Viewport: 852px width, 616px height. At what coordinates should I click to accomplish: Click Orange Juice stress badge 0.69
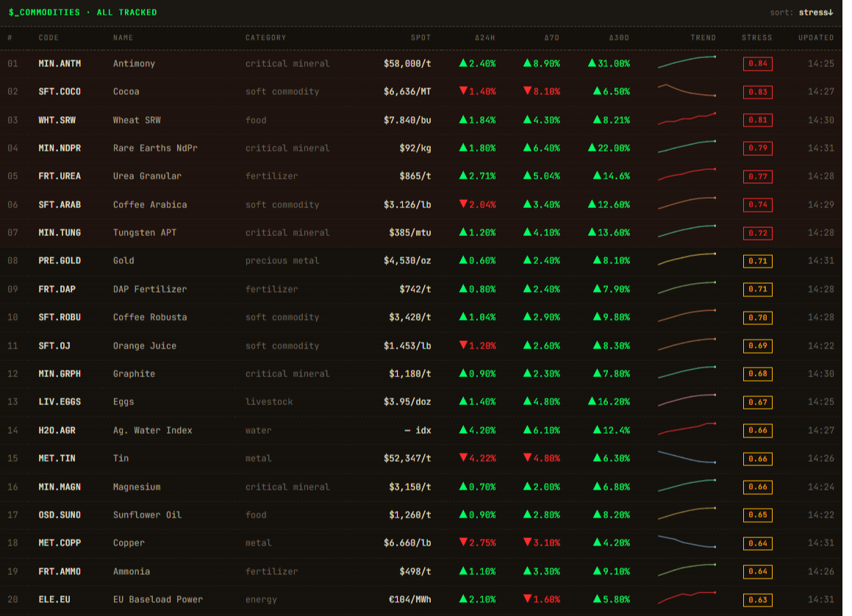click(x=757, y=345)
